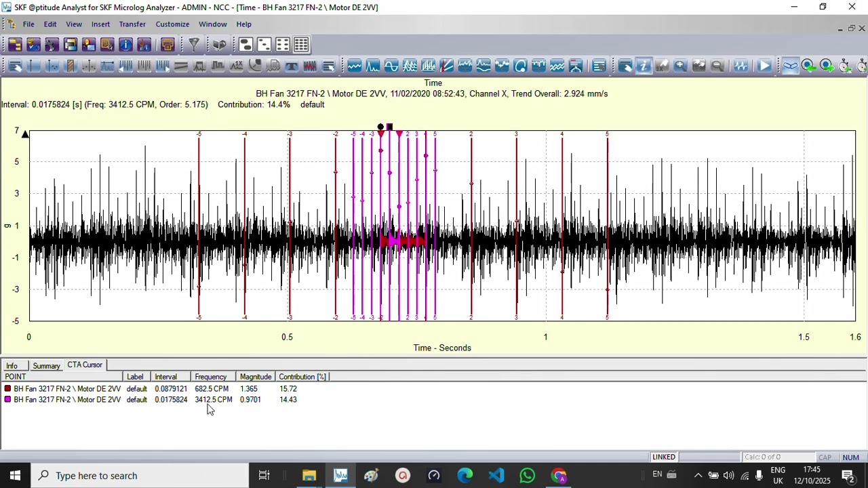The image size is (868, 488).
Task: Click LINKED in the status bar
Action: pyautogui.click(x=664, y=457)
